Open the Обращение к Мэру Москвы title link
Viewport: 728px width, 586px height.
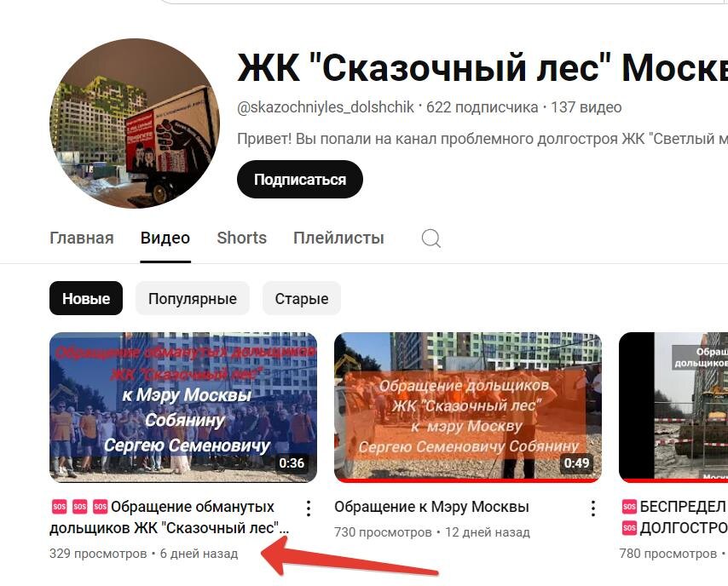(x=431, y=507)
